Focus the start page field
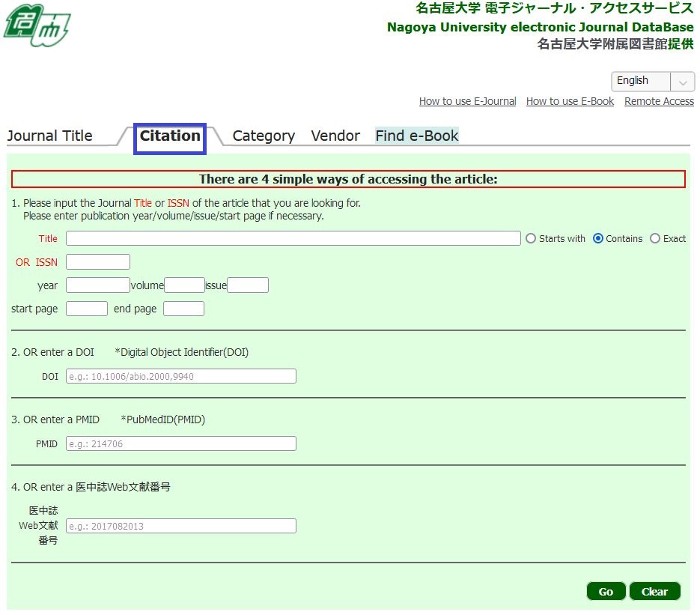This screenshot has width=700, height=615. click(x=87, y=309)
